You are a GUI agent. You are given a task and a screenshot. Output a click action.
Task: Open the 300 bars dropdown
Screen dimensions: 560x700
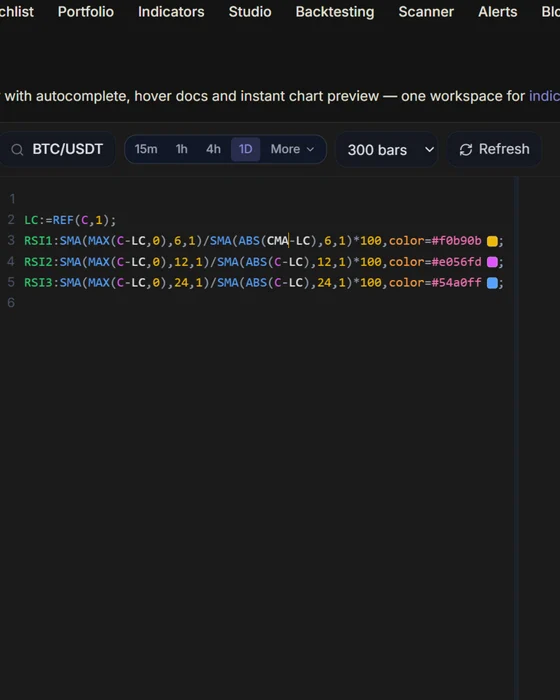(387, 150)
